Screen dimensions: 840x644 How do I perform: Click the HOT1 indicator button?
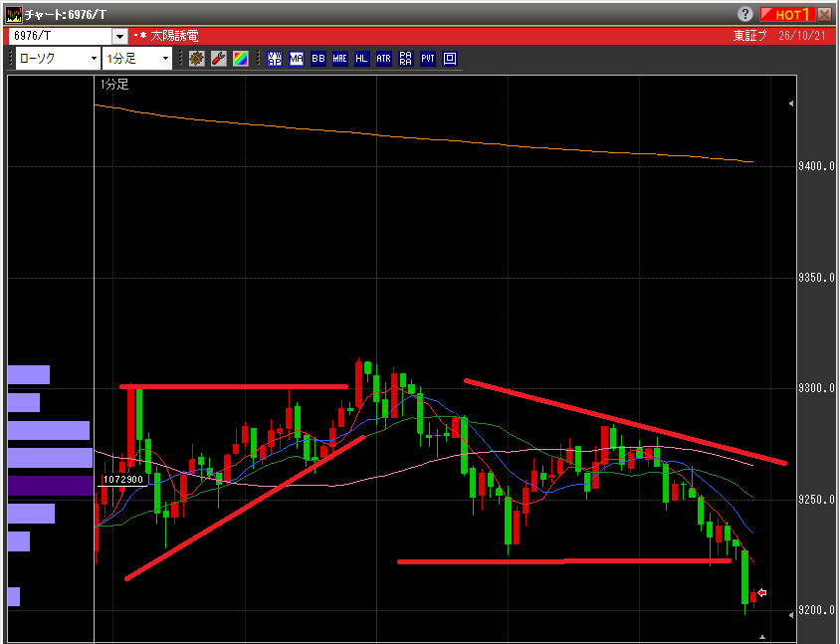pos(787,15)
